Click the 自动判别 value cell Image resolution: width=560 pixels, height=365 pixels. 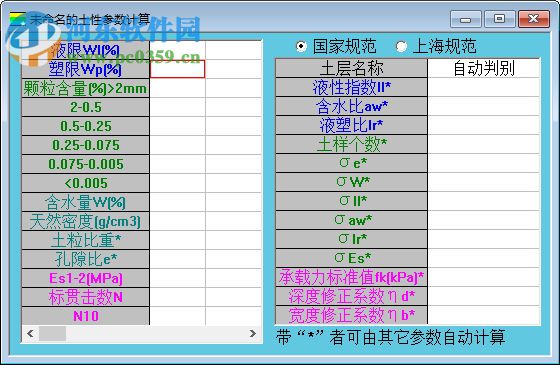tap(484, 68)
